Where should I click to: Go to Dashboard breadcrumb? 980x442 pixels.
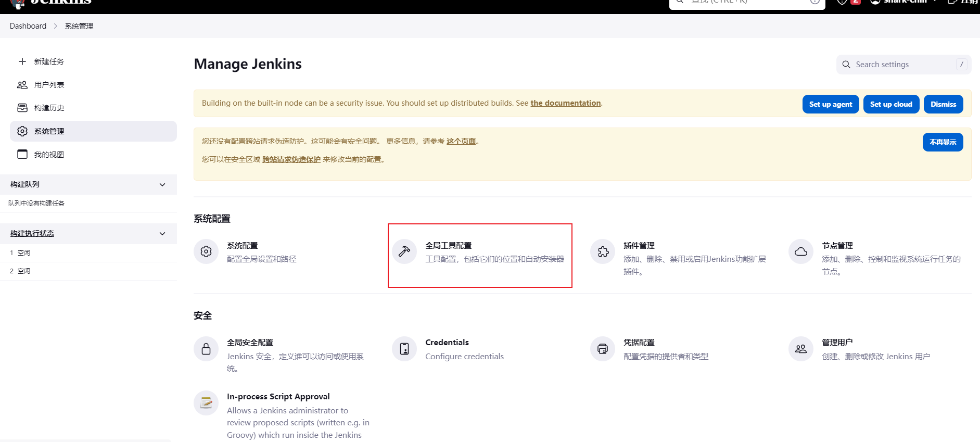tap(28, 26)
